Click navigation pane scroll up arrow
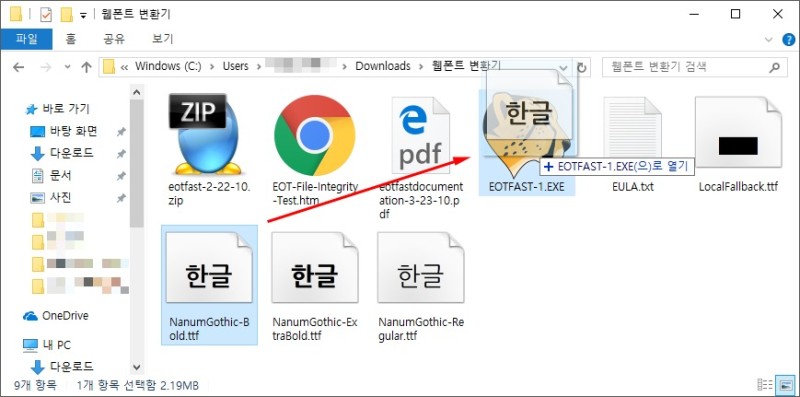The height and width of the screenshot is (397, 800). coord(136,92)
